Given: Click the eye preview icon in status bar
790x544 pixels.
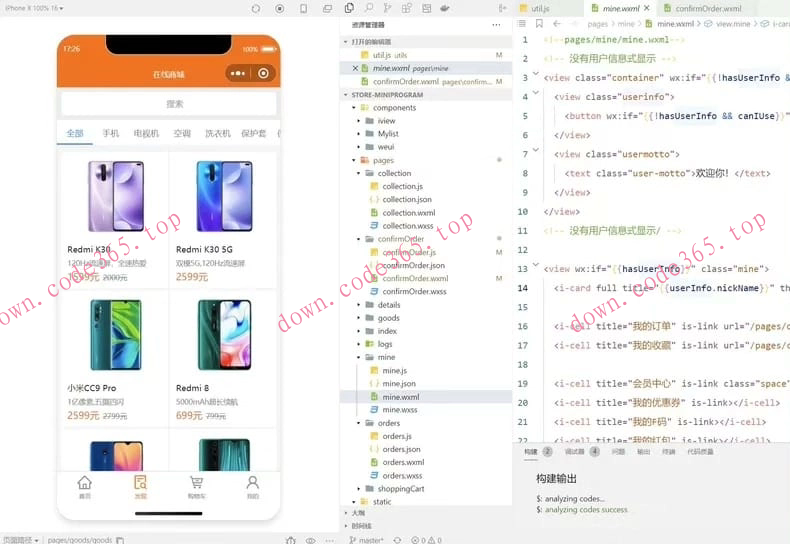Looking at the screenshot, I should 310,540.
